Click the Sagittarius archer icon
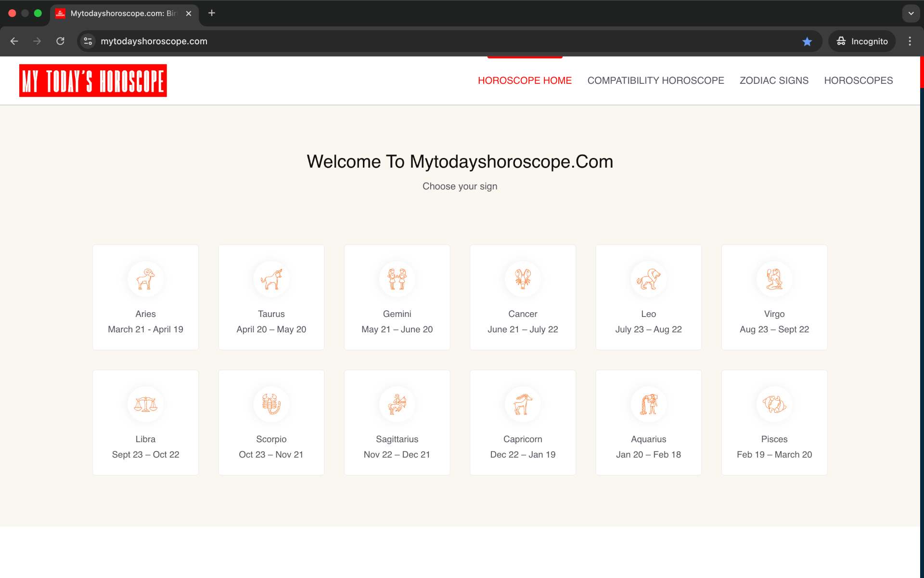The image size is (924, 578). 397,404
